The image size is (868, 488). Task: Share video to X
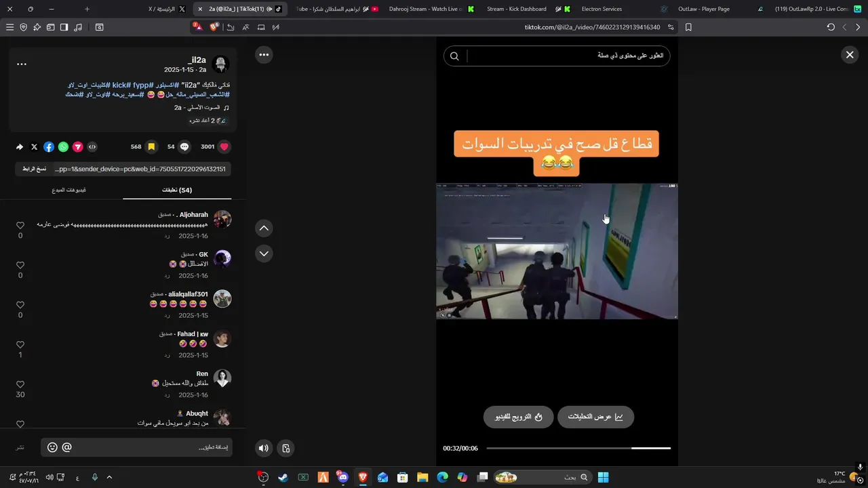[x=34, y=146]
